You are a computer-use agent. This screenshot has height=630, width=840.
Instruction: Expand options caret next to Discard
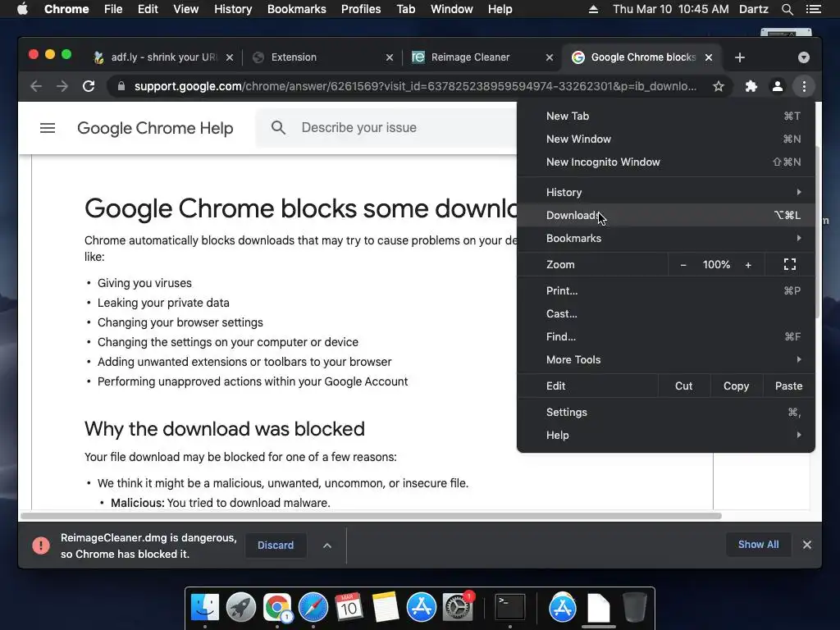coord(326,546)
